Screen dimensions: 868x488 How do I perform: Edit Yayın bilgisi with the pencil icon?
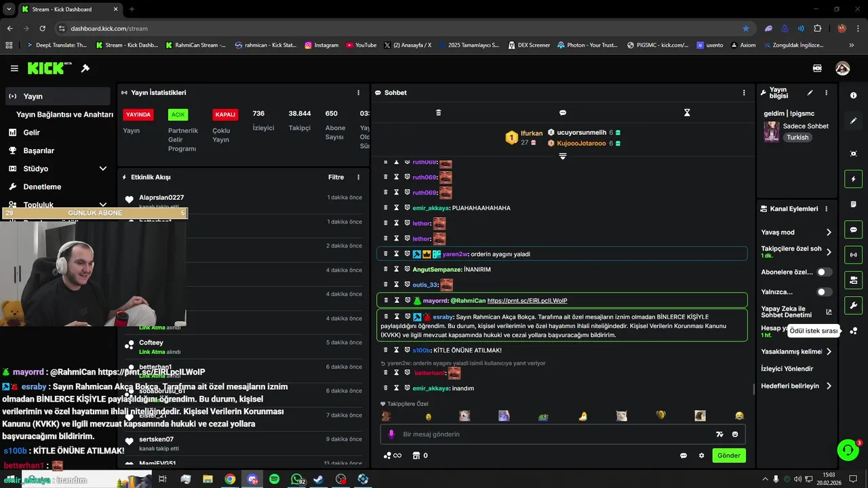(x=810, y=92)
